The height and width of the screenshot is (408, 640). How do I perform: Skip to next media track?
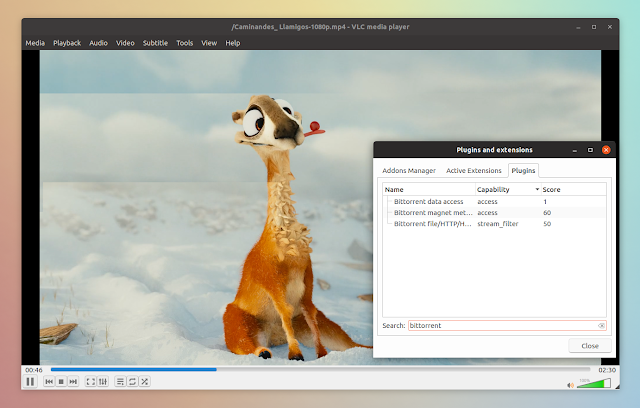[73, 381]
